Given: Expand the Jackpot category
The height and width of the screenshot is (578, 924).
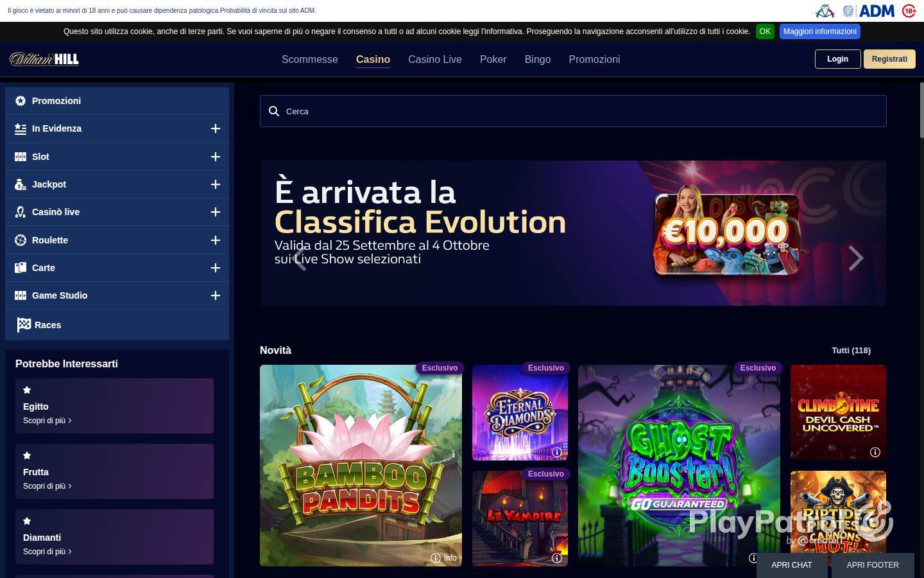Looking at the screenshot, I should [216, 184].
